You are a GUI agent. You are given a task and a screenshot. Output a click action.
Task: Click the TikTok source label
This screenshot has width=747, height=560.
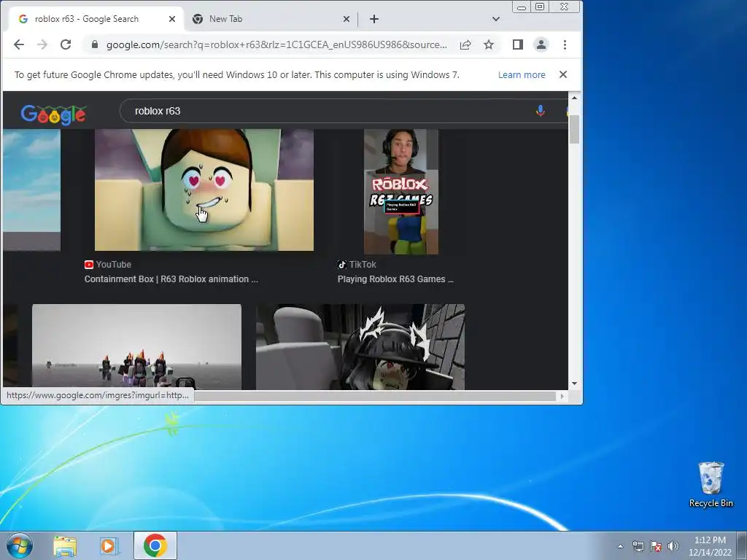[357, 264]
